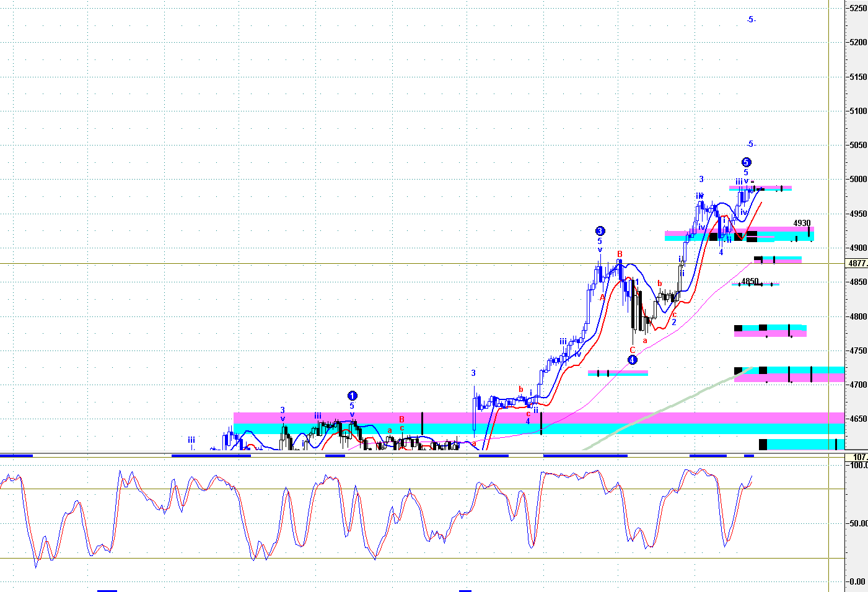Click the 100.0 oscillator scale label
The width and height of the screenshot is (868, 592).
tap(858, 466)
